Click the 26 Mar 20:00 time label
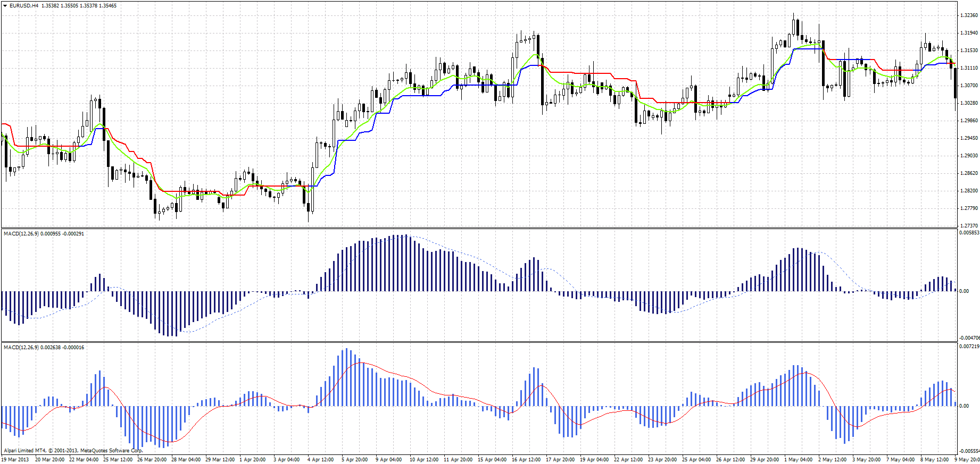 (152, 460)
